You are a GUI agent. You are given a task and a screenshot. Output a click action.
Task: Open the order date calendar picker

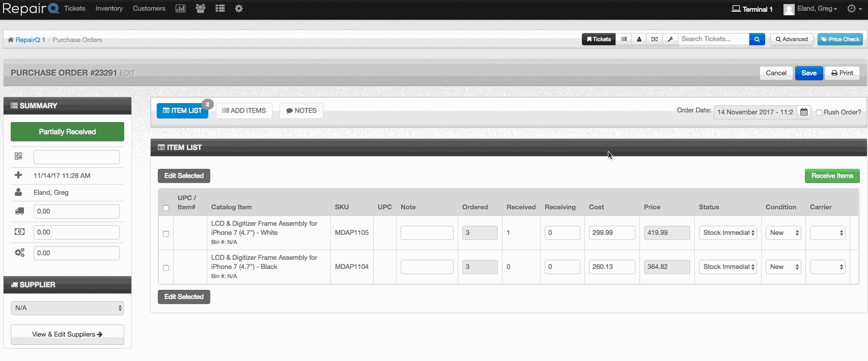click(x=804, y=112)
